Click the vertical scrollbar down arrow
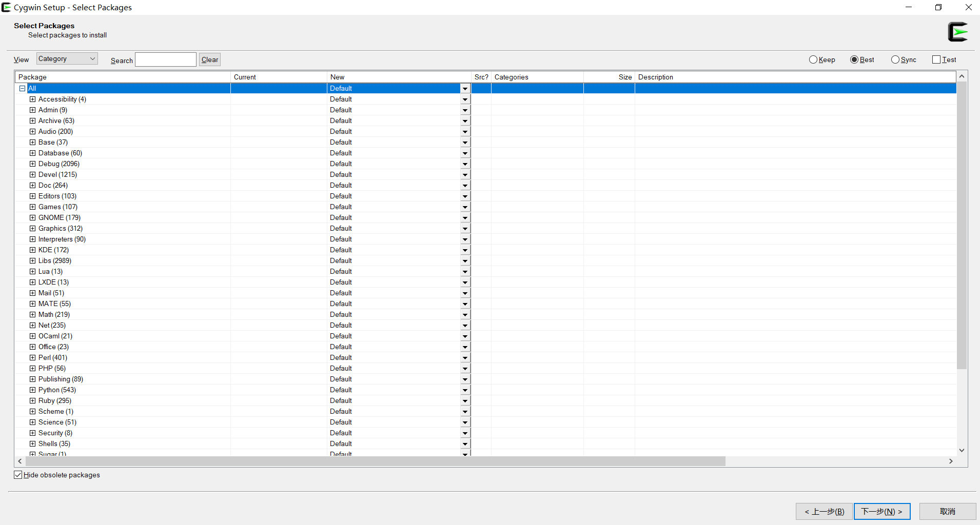Viewport: 980px width, 525px height. click(962, 450)
